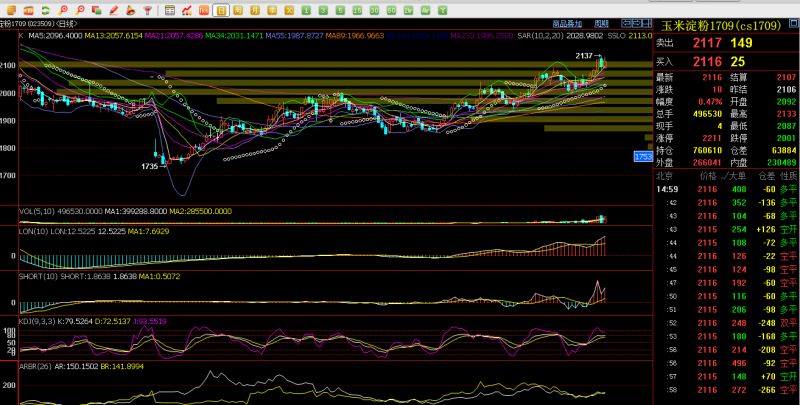Viewport: 800px width, 405px height.
Task: Select the green 15-minute period button
Action: point(357,10)
